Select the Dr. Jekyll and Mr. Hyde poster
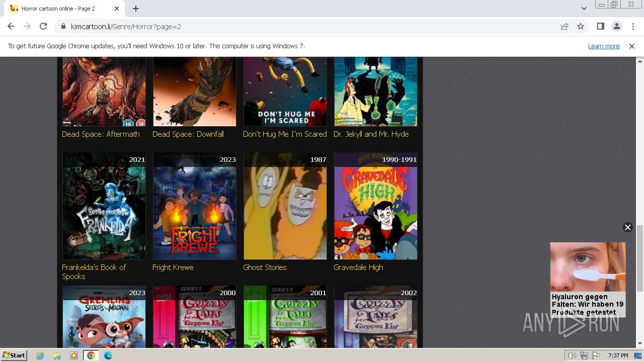 pyautogui.click(x=376, y=92)
